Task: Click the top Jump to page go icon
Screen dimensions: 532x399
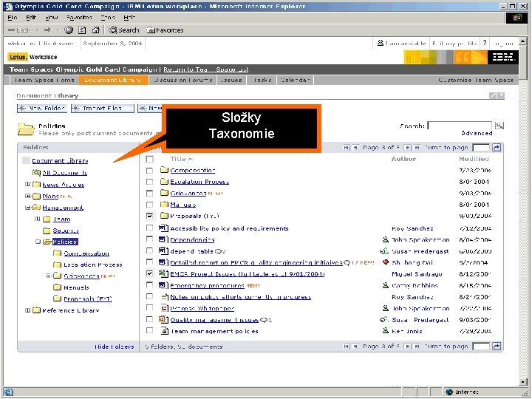Action: coord(497,148)
